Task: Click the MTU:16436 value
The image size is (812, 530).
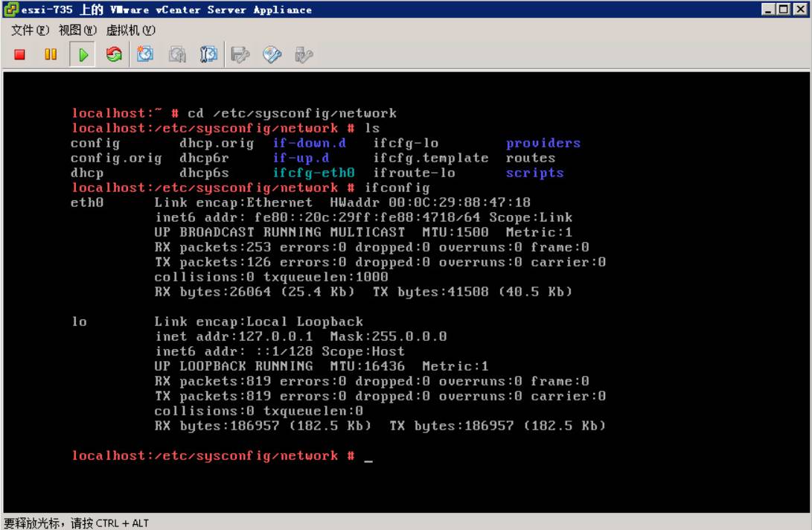Action: tap(368, 366)
